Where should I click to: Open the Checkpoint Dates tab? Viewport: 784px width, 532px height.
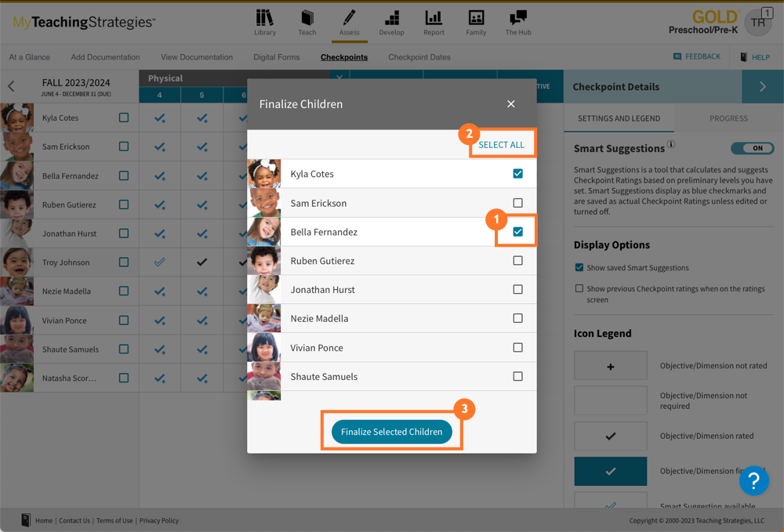pos(419,57)
